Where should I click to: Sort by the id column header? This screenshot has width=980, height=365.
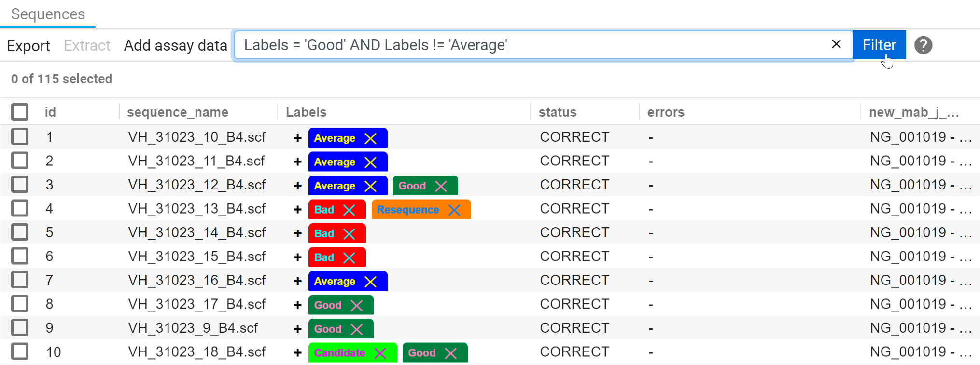point(50,112)
